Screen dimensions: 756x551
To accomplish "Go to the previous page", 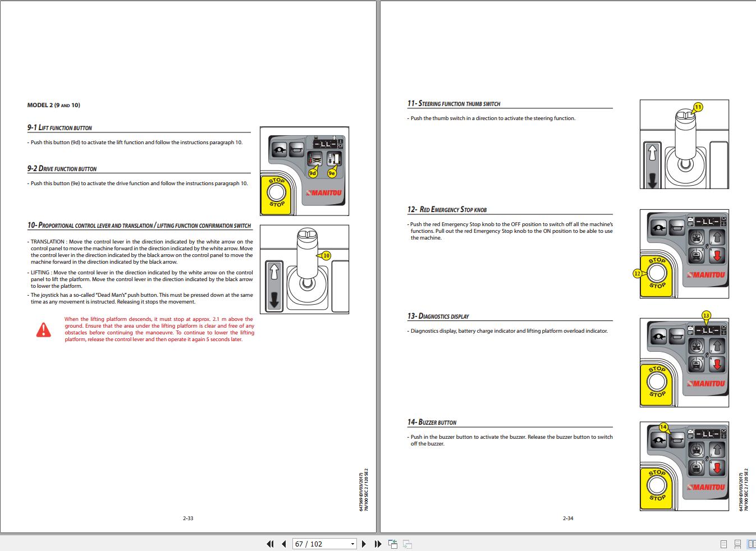I will pyautogui.click(x=283, y=544).
